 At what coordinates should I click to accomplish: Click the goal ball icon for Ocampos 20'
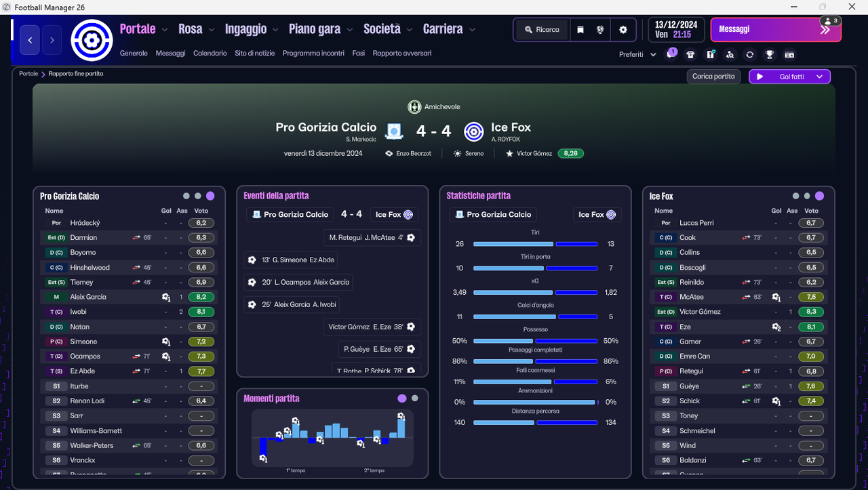click(x=252, y=282)
